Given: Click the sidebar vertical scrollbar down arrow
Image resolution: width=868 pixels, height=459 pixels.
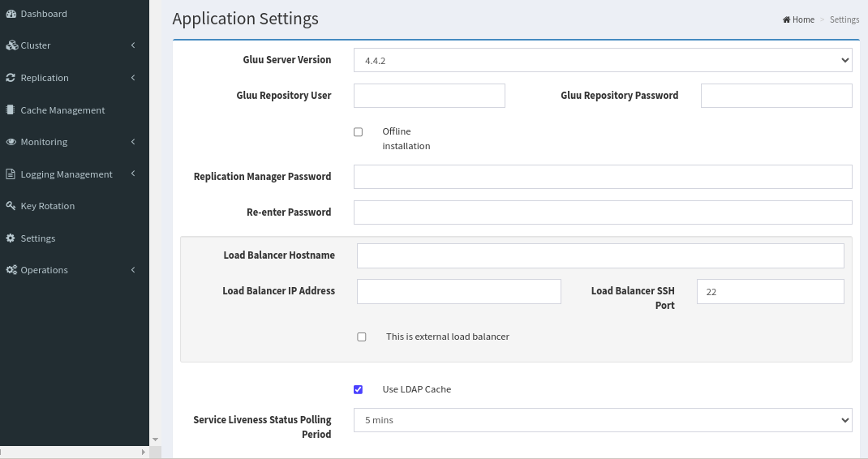Looking at the screenshot, I should pyautogui.click(x=156, y=440).
